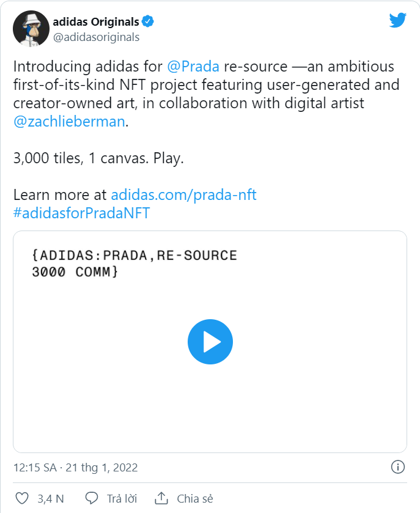Click the adidas Originals account name

coord(96,22)
